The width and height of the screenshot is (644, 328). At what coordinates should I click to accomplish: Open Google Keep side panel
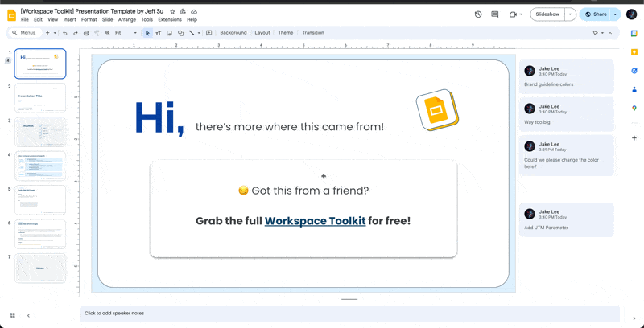pyautogui.click(x=634, y=52)
